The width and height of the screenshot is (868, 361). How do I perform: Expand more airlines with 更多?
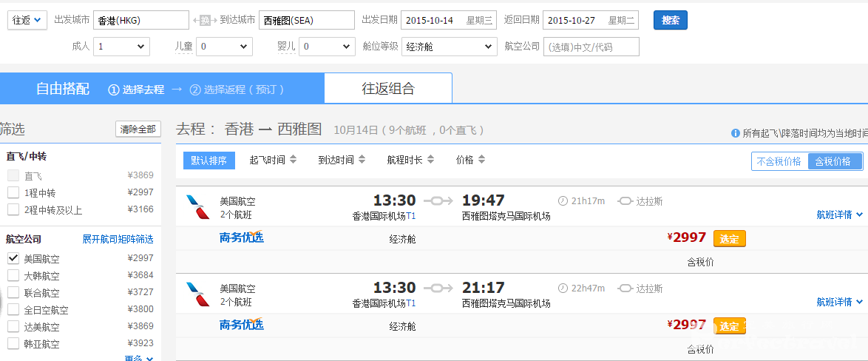[x=139, y=357]
